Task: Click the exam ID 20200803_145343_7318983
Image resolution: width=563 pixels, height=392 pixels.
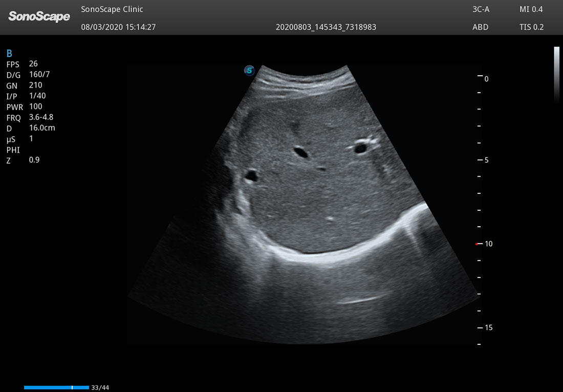Action: [326, 27]
